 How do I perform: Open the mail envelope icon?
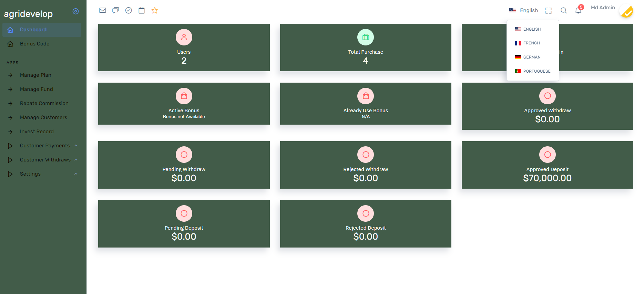(x=103, y=10)
